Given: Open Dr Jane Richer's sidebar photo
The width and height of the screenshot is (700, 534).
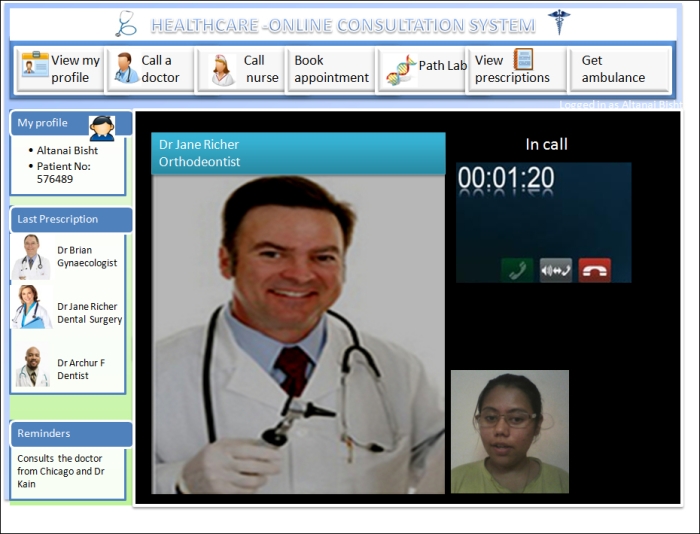Looking at the screenshot, I should [x=32, y=307].
